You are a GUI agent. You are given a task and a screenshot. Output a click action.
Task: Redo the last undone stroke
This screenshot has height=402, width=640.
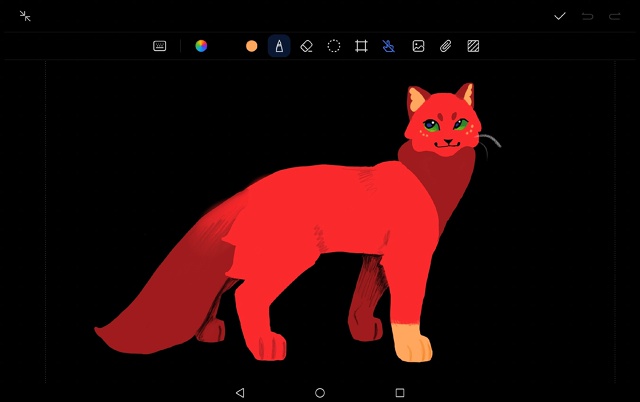615,16
